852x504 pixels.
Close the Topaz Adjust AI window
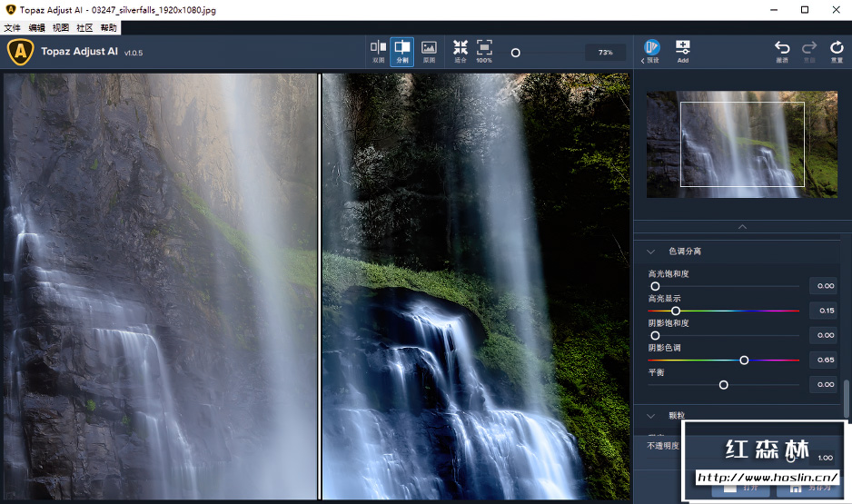click(x=836, y=10)
